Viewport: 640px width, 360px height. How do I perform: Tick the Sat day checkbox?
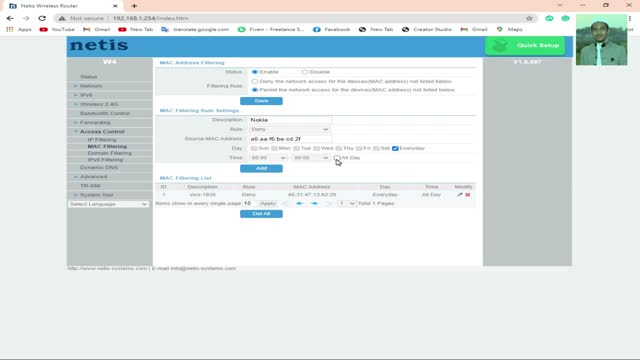tap(376, 148)
